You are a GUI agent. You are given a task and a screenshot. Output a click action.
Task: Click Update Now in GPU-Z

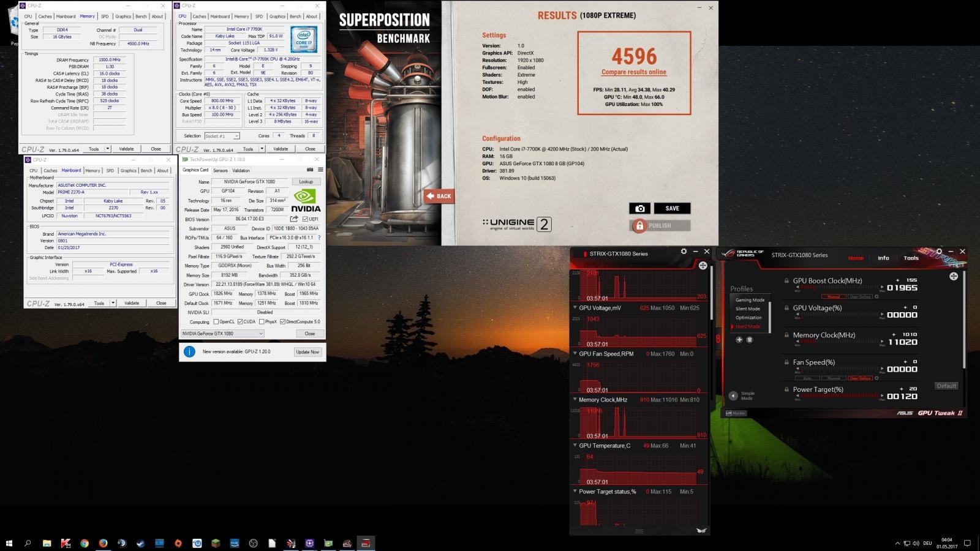click(307, 352)
